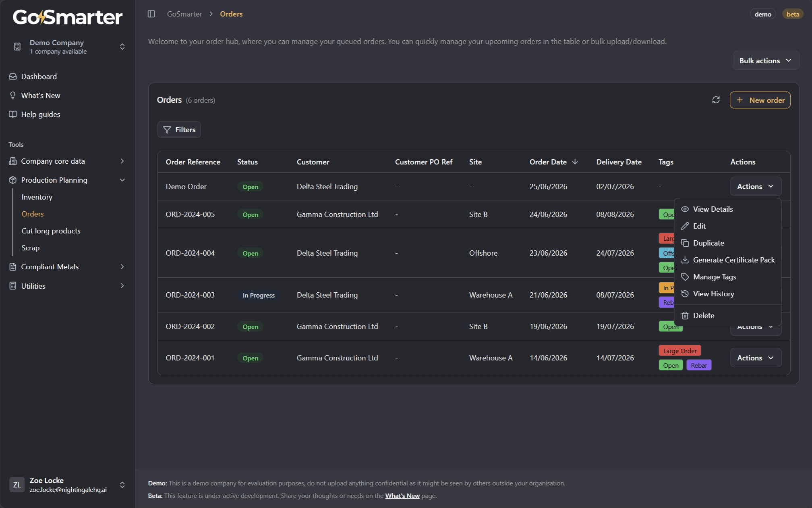Click the Demo Company building icon
Screen dimensions: 812x508
17,47
